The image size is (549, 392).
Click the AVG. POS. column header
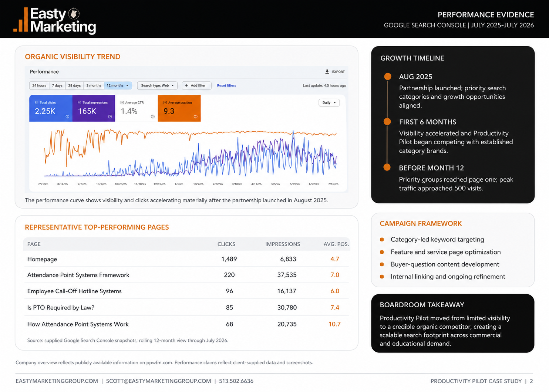[336, 244]
